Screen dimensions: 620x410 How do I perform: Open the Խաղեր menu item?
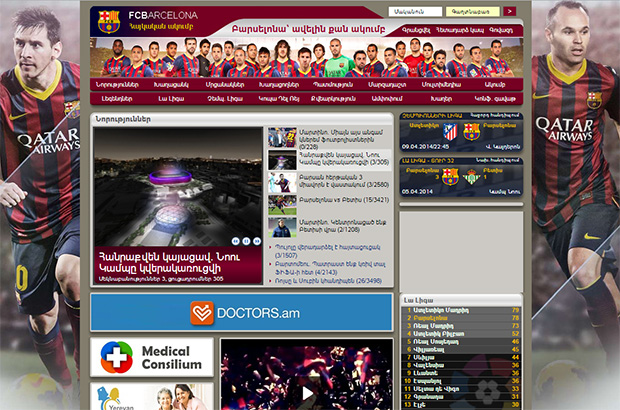[441, 98]
